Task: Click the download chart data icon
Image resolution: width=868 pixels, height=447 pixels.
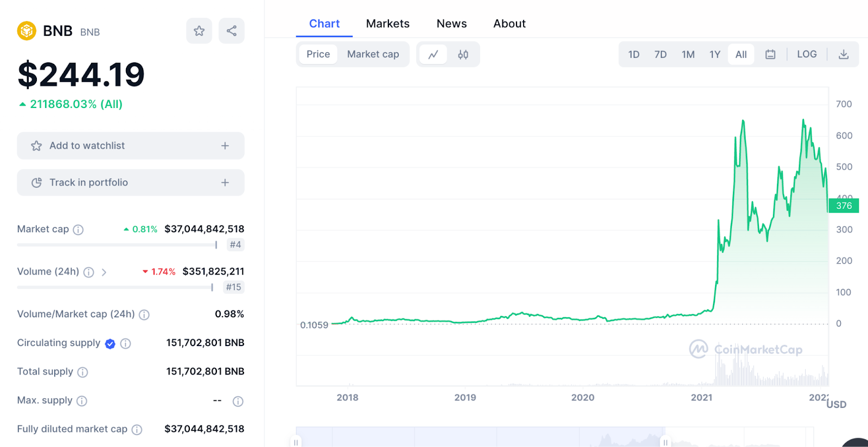Action: coord(844,54)
